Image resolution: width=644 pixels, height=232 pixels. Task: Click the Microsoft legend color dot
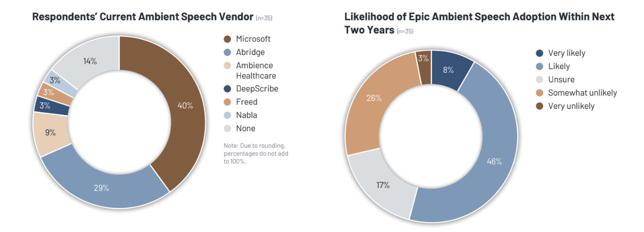(x=227, y=39)
